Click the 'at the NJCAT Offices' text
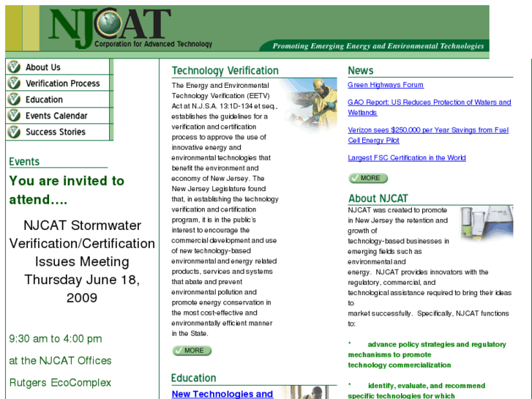Screen dimensions: 532x399 coord(60,361)
